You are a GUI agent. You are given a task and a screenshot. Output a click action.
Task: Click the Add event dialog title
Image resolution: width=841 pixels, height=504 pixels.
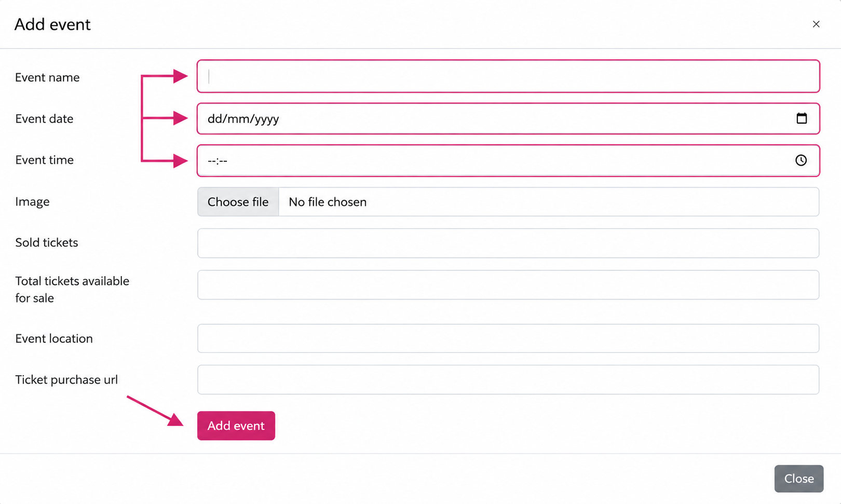pos(52,24)
